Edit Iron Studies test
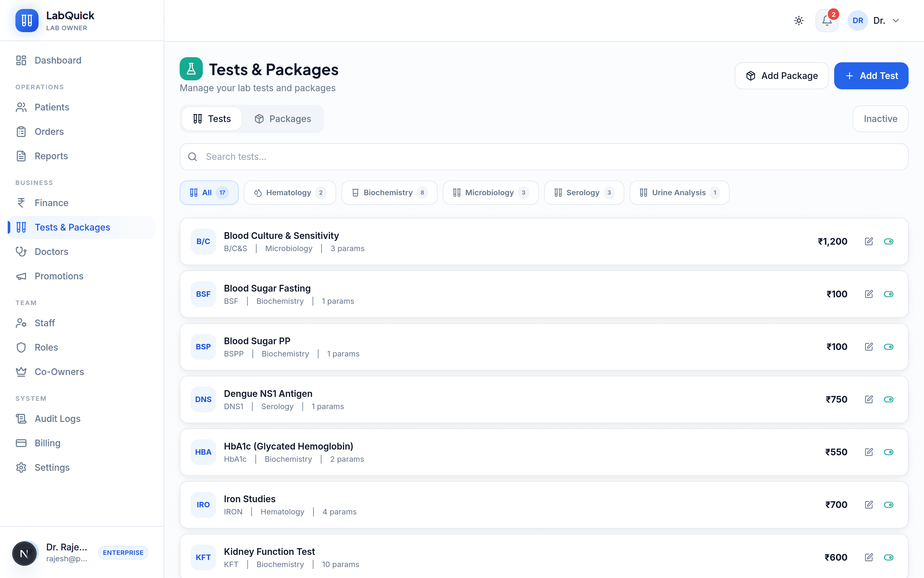 click(868, 504)
